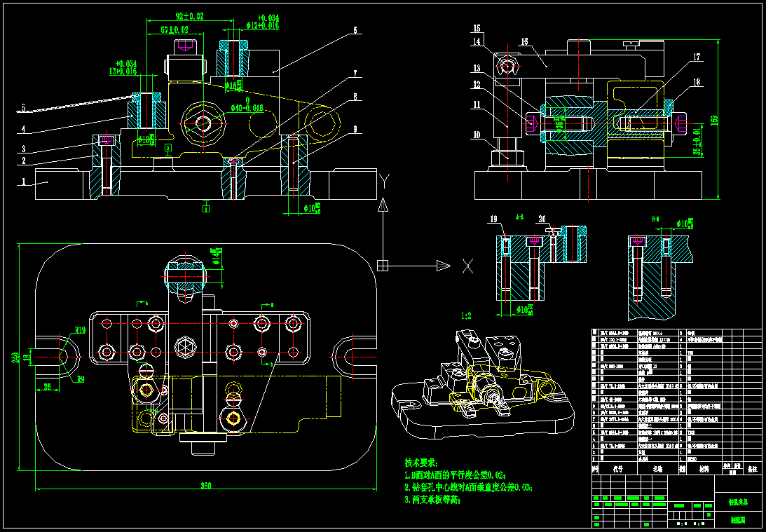Select the 技术要求 heading text
Viewport: 766px width, 532px height.
421,462
